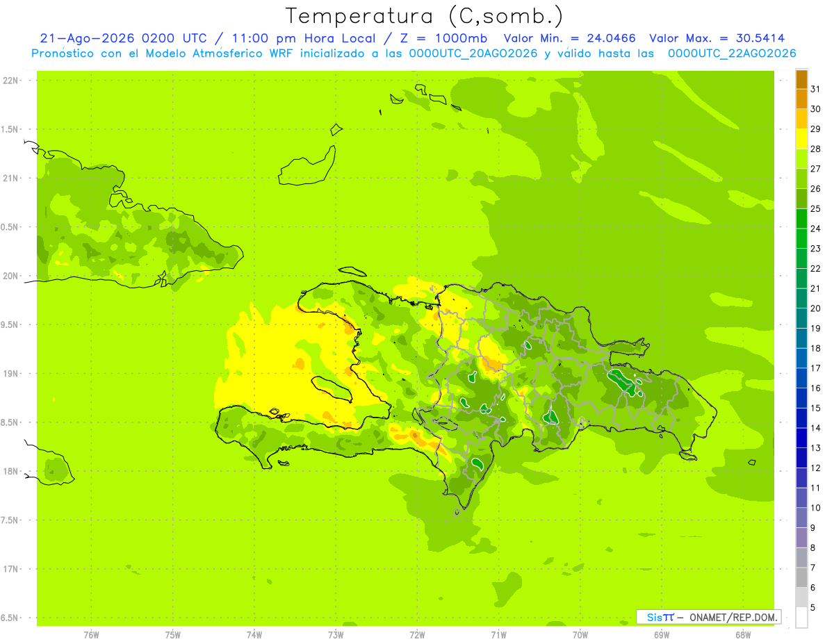The height and width of the screenshot is (644, 834).
Task: Click the "18N" latitude axis label
Action: click(x=10, y=471)
